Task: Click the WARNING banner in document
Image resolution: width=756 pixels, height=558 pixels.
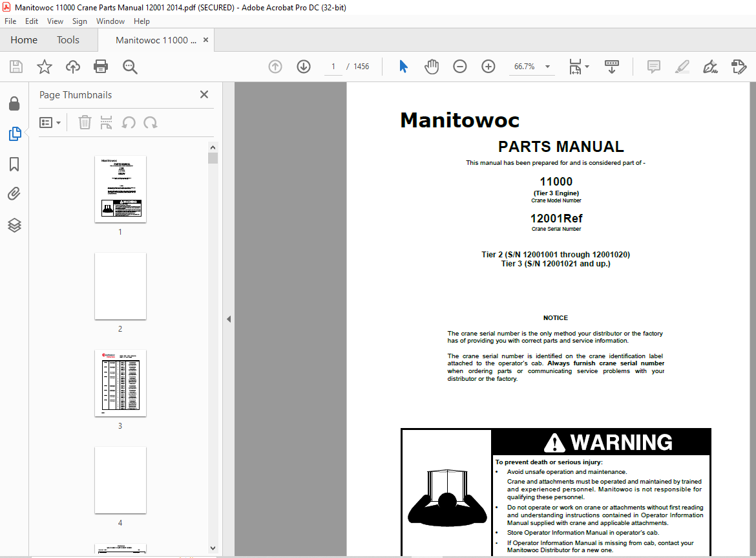Action: 601,442
